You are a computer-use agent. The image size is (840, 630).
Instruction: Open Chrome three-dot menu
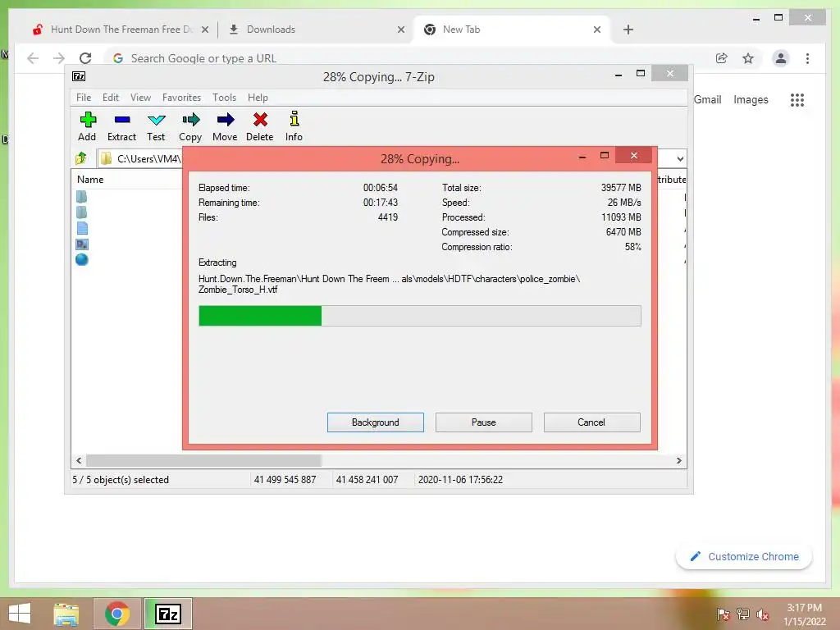807,58
